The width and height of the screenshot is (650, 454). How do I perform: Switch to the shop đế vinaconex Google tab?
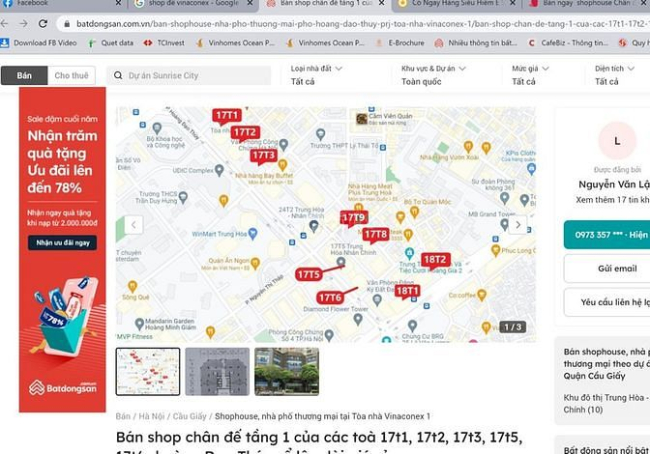pos(193,3)
